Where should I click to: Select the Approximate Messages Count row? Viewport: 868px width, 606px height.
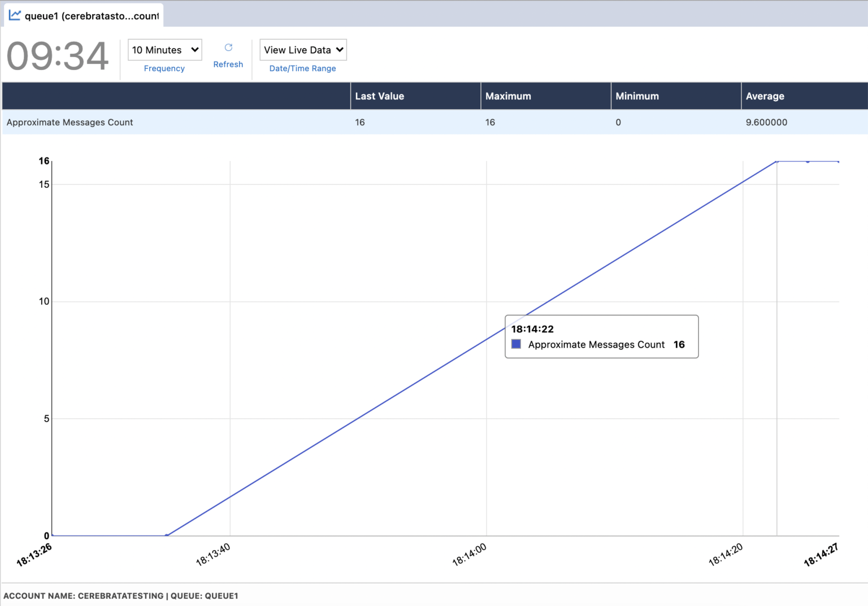tap(70, 122)
